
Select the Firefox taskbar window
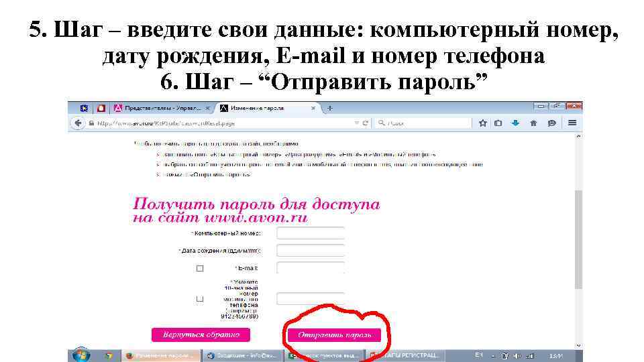[x=162, y=355]
